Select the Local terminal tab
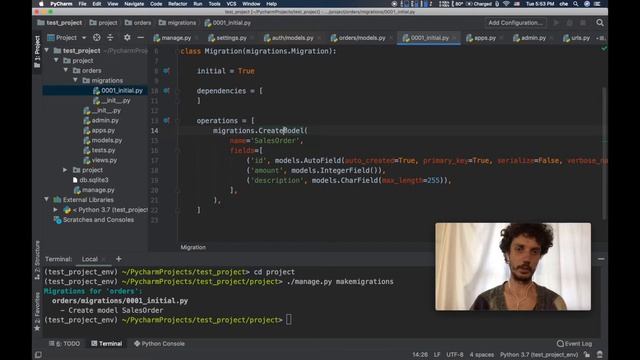The width and height of the screenshot is (640, 360). [90, 259]
